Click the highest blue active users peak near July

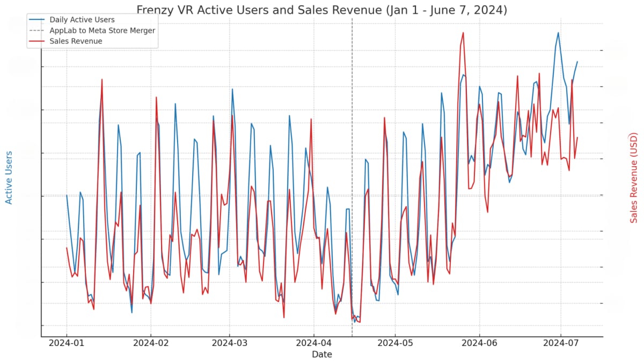(x=558, y=33)
